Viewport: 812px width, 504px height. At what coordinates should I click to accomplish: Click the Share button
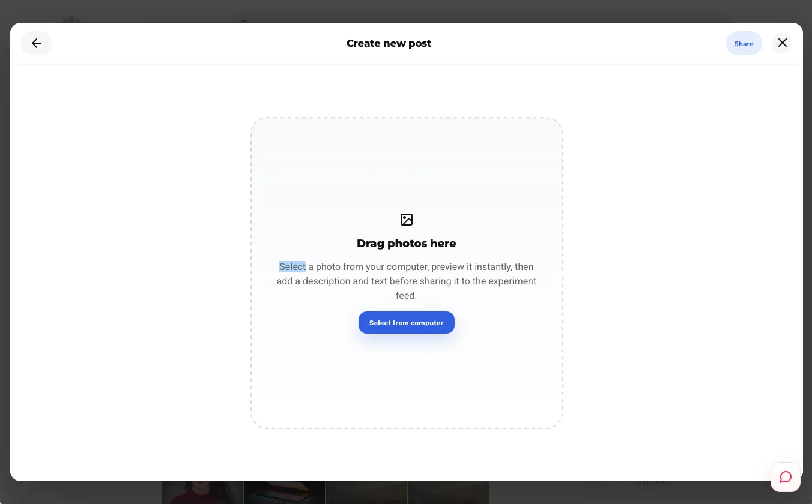click(x=744, y=43)
